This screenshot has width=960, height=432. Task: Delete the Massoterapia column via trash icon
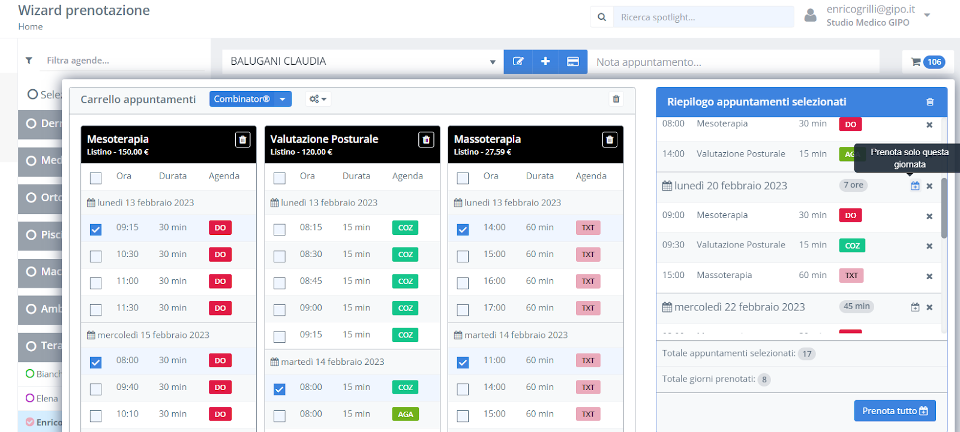pyautogui.click(x=609, y=140)
